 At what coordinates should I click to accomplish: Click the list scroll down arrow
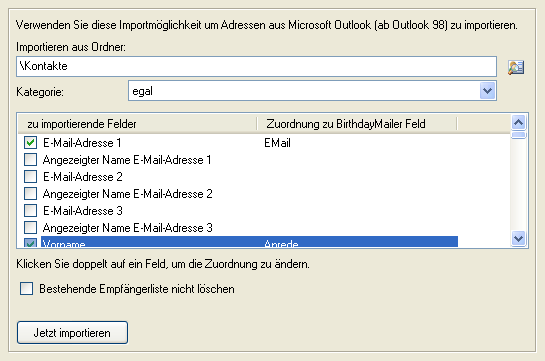point(519,239)
